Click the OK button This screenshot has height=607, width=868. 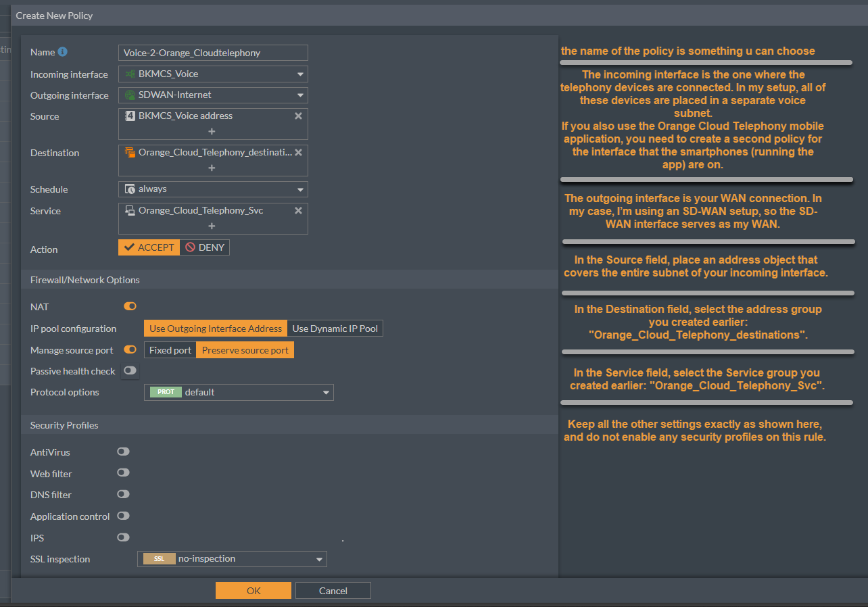[254, 591]
